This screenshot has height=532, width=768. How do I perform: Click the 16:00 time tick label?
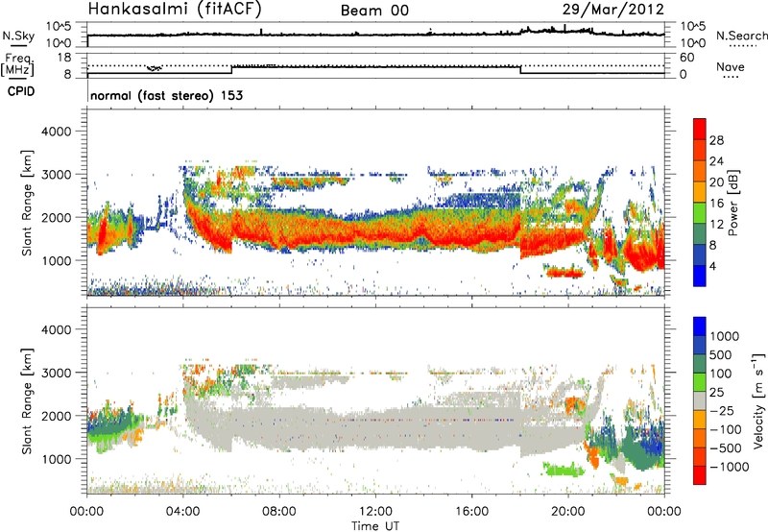tap(471, 512)
